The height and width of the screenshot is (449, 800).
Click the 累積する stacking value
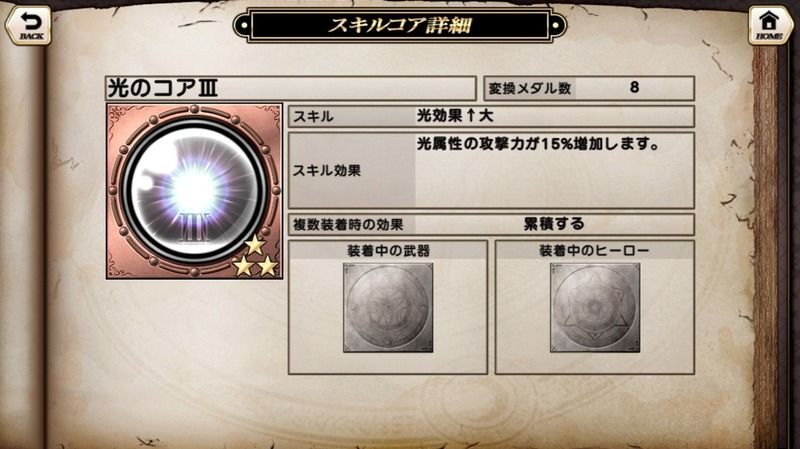(554, 224)
